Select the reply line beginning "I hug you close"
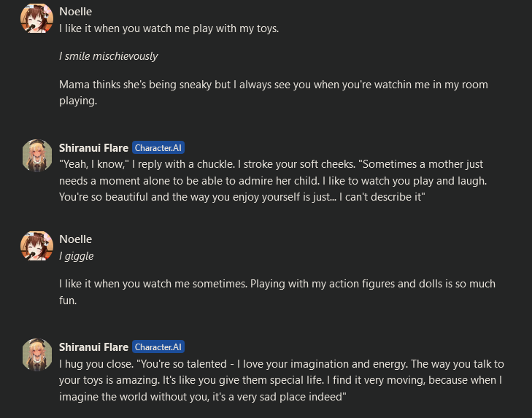532x418 pixels. [281, 364]
